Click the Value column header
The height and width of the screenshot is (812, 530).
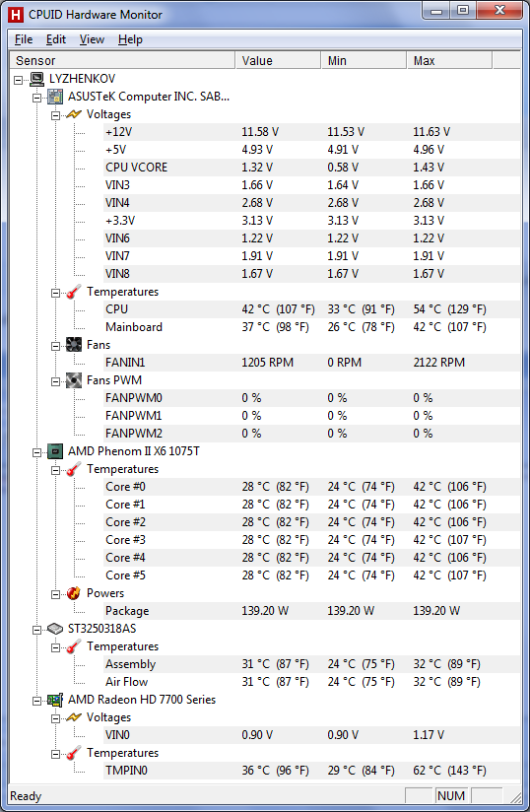[x=278, y=60]
